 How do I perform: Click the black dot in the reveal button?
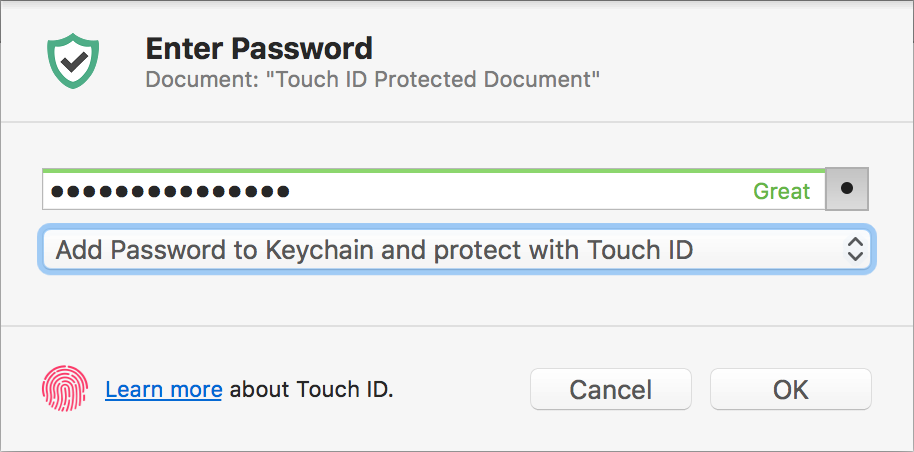pos(847,188)
